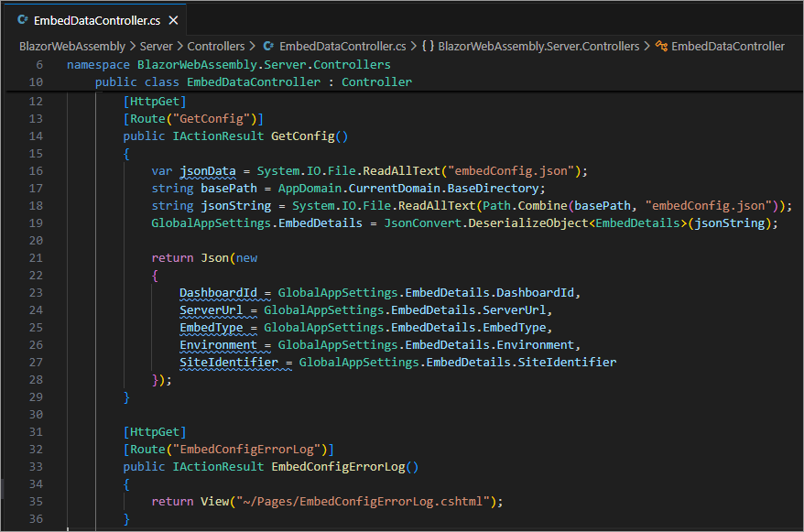Expand the BlazorWebAssembly.Server.Controllers namespace breadcrumb

tap(540, 46)
